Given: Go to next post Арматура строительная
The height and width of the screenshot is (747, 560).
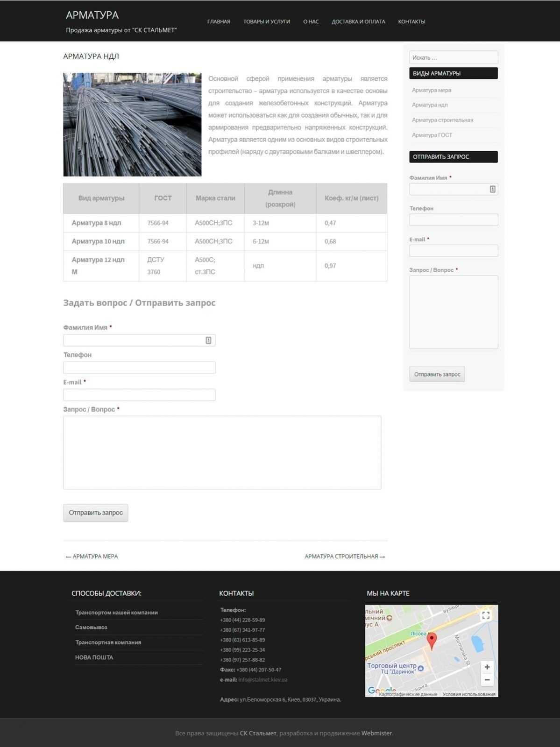Looking at the screenshot, I should point(345,557).
